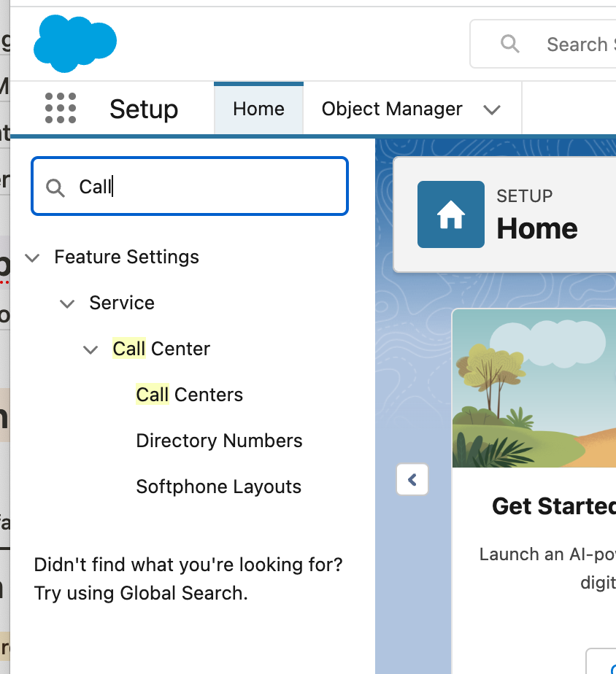Select the Call Center tree label
Viewport: 616px width, 674px height.
161,349
